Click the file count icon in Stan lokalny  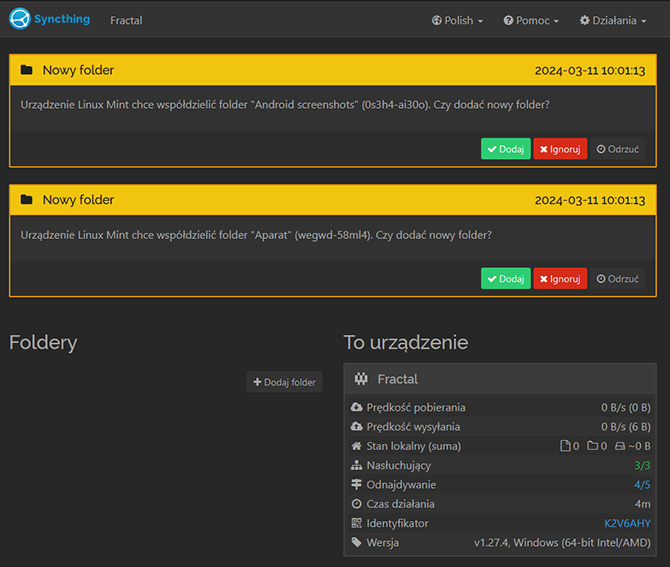coord(565,446)
